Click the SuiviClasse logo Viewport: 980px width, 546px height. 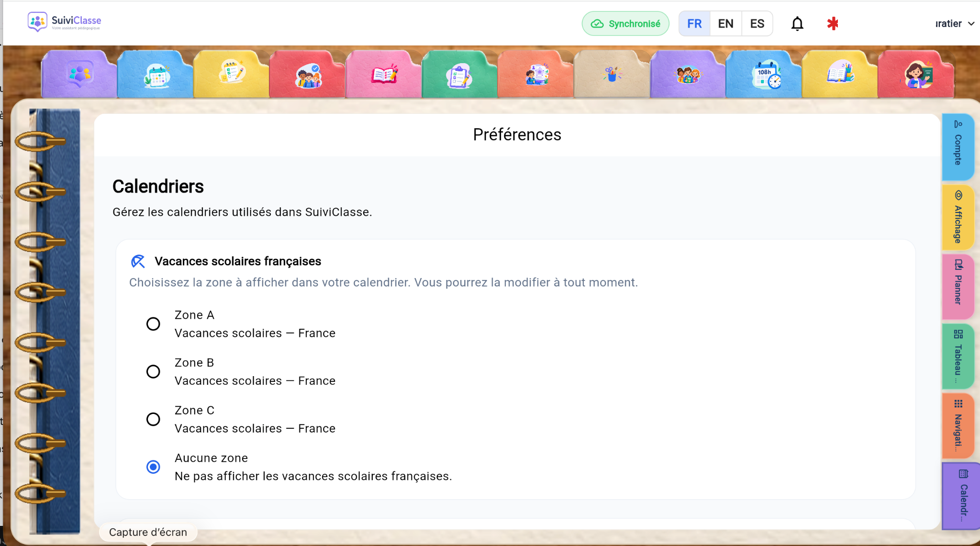(x=65, y=22)
